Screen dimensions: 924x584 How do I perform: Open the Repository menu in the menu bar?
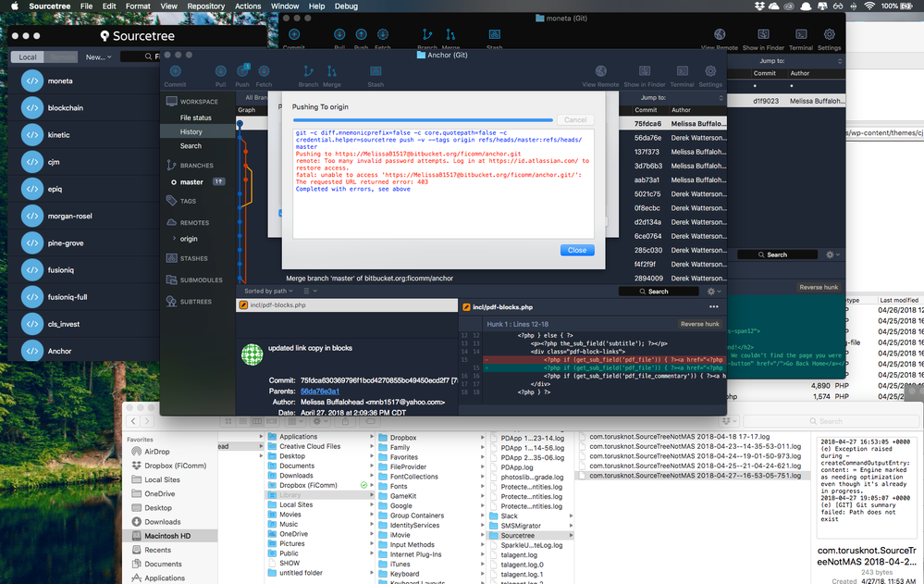[x=205, y=6]
